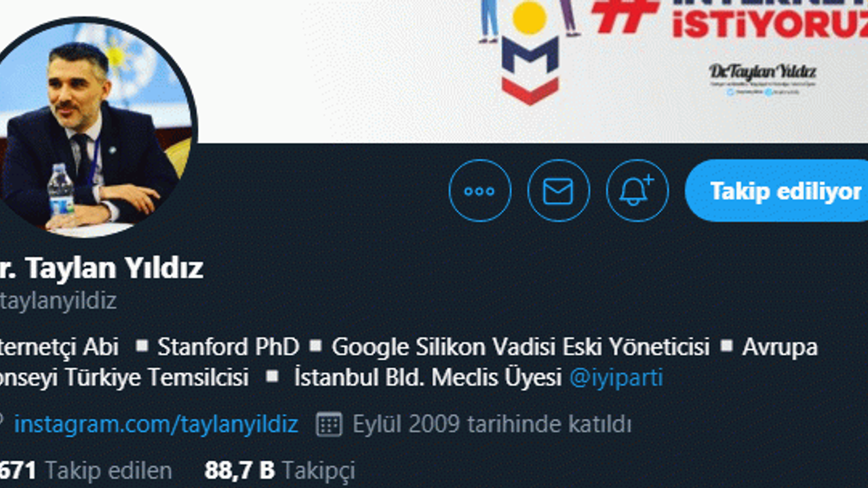Open the three-dot more options menu

pos(480,190)
